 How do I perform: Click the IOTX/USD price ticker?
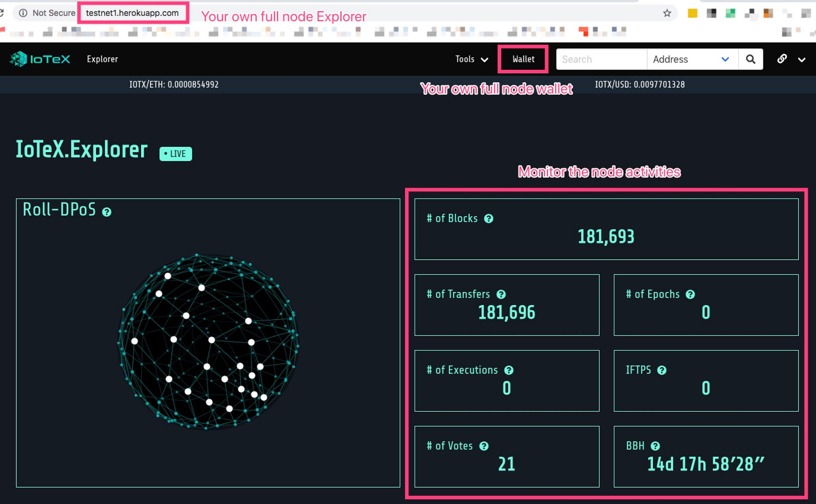tap(640, 84)
